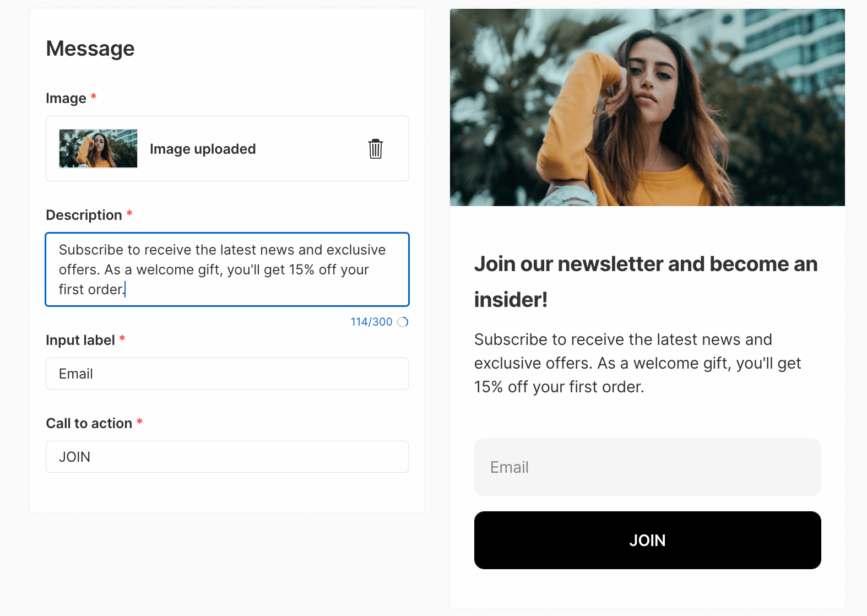Delete the uploaded image with trash icon

tap(375, 149)
